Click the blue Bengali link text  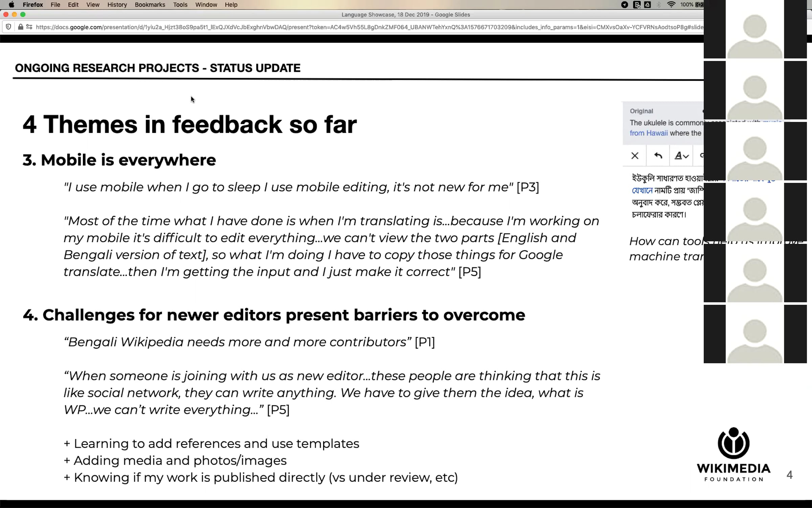tap(642, 190)
